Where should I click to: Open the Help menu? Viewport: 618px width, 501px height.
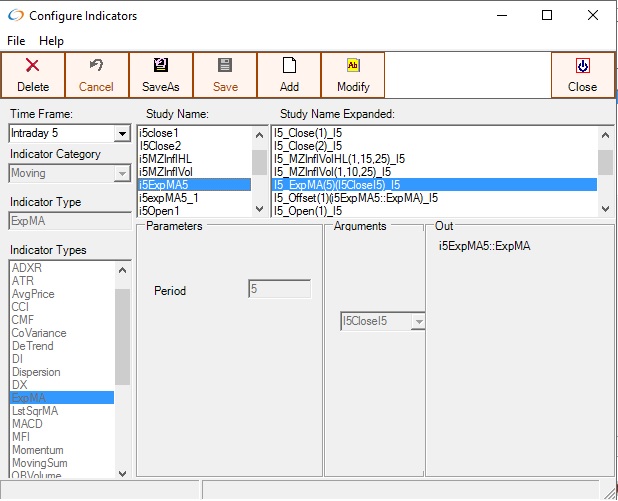tap(51, 41)
